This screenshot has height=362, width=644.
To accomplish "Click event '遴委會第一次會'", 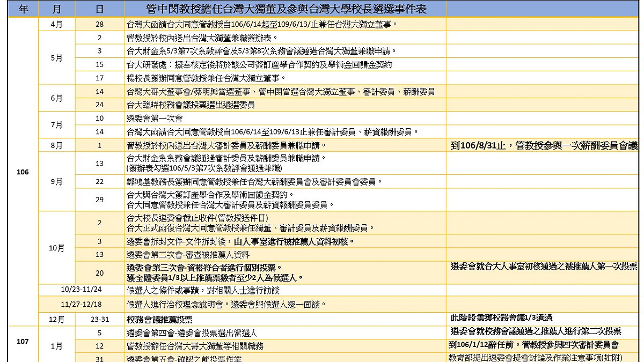I will coord(155,118).
